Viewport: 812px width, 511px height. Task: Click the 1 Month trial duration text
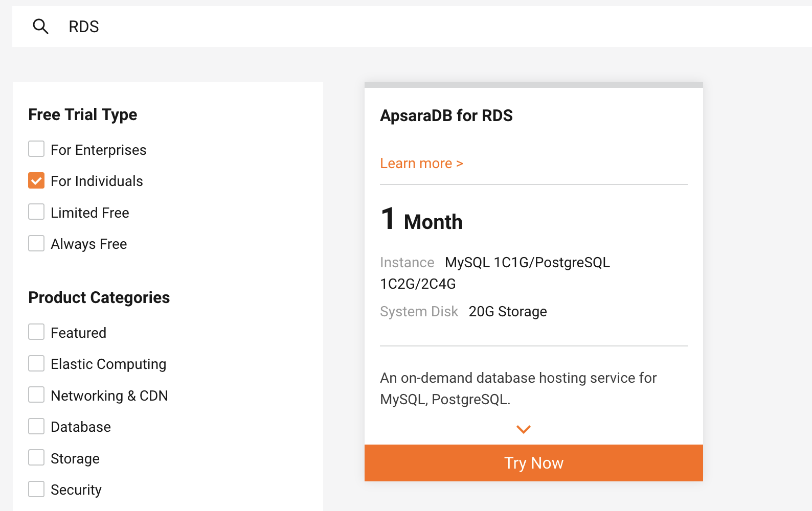(421, 219)
